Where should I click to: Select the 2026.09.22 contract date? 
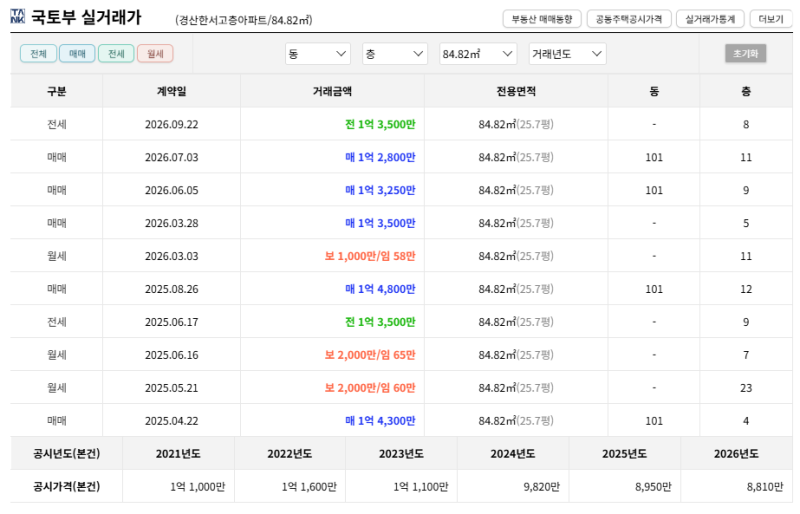click(x=171, y=125)
